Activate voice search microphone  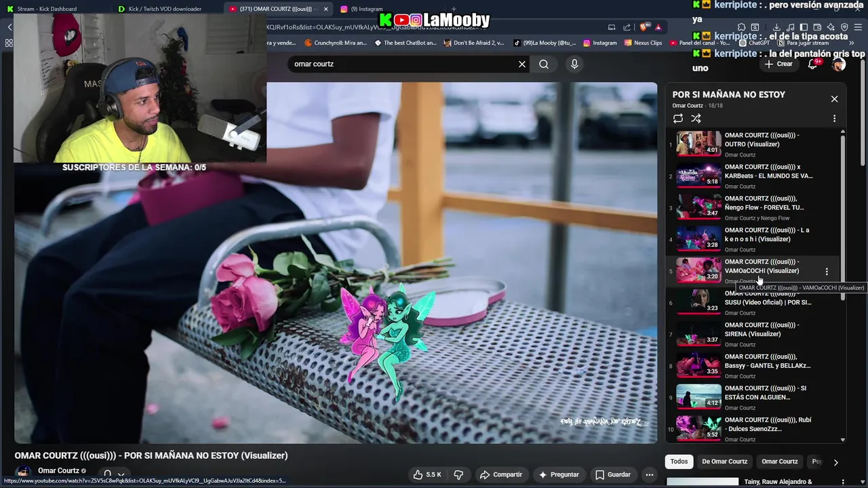coord(574,64)
